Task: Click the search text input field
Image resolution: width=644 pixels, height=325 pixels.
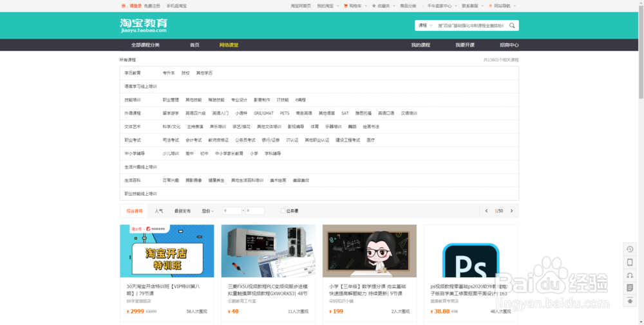Action: (471, 26)
